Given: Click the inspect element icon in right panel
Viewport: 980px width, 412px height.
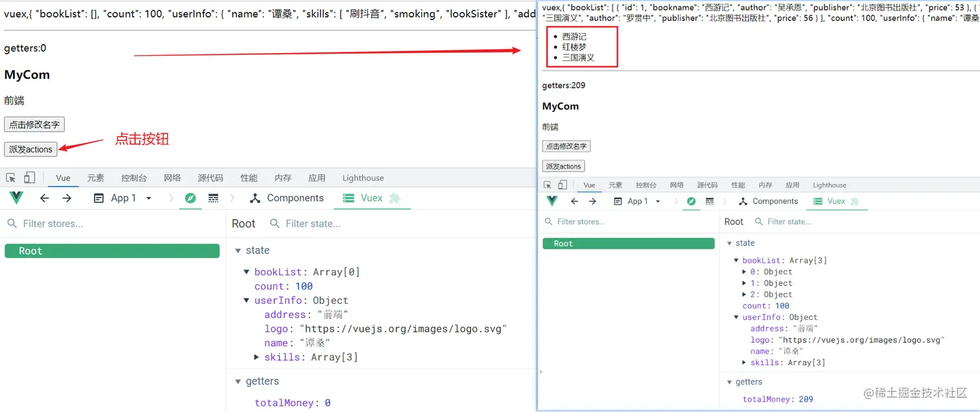Looking at the screenshot, I should pyautogui.click(x=548, y=185).
